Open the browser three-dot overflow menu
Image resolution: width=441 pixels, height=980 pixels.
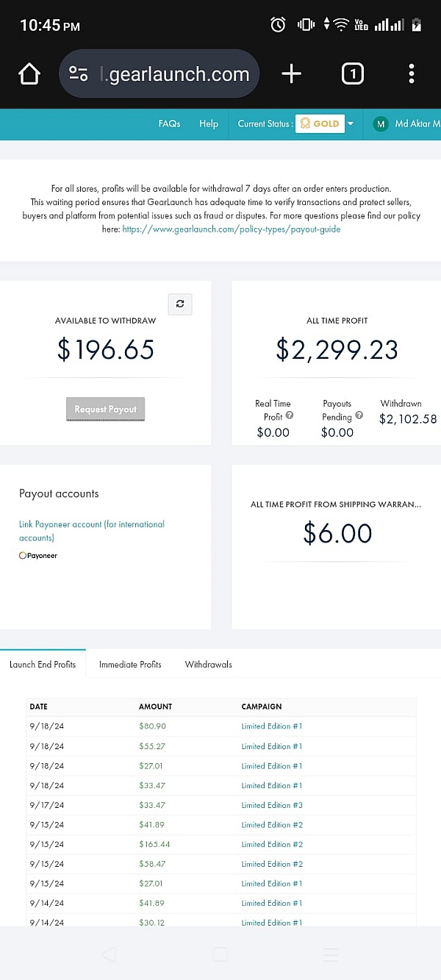[411, 74]
